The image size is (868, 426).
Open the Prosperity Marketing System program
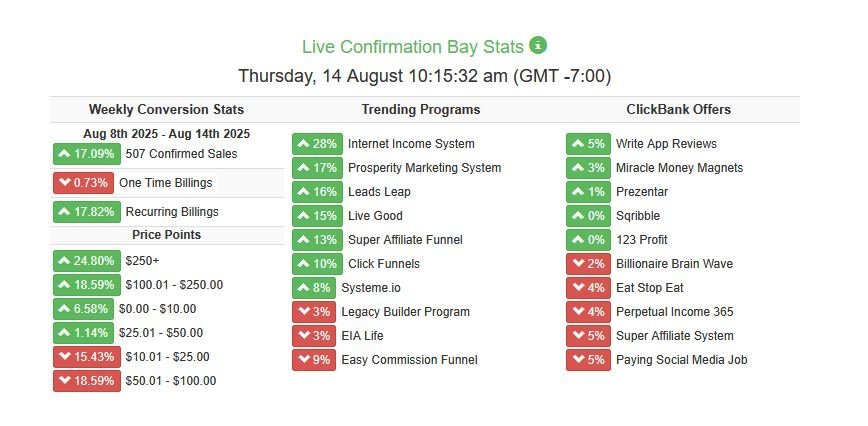(425, 168)
